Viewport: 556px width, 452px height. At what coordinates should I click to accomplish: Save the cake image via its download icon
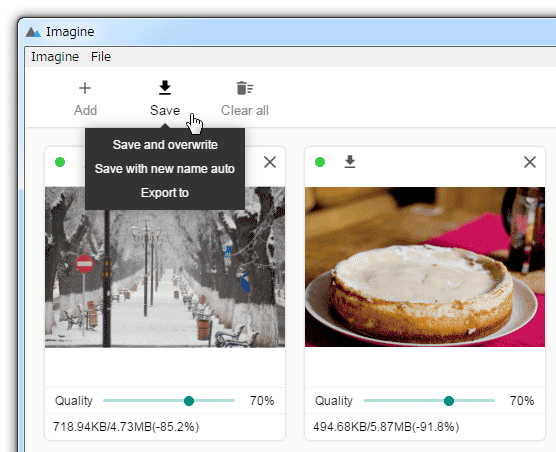[350, 162]
